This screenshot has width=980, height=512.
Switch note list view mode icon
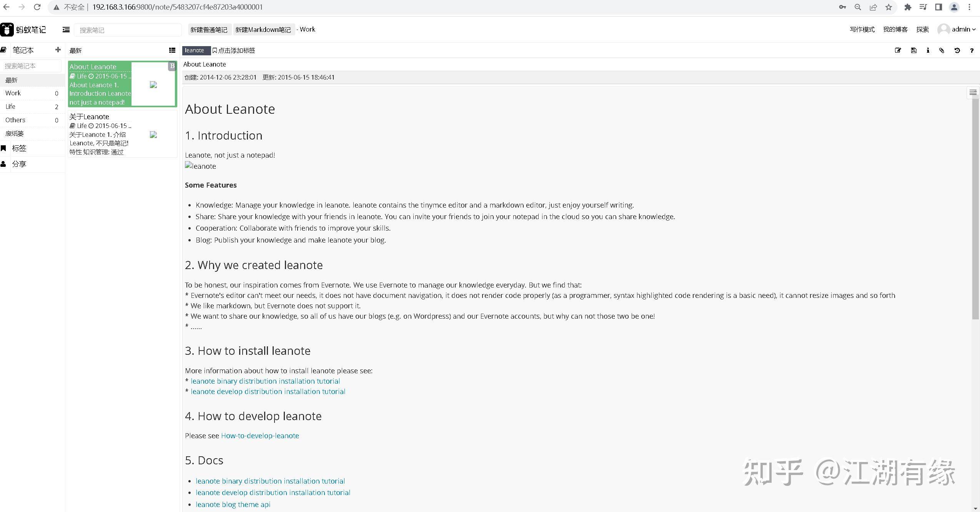tap(172, 50)
